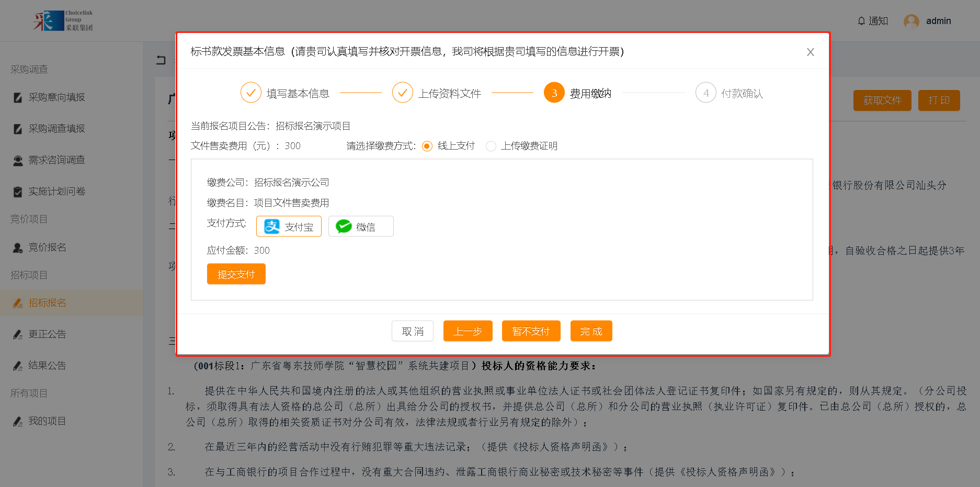Collapse sidebar with the toggle icon

[161, 60]
